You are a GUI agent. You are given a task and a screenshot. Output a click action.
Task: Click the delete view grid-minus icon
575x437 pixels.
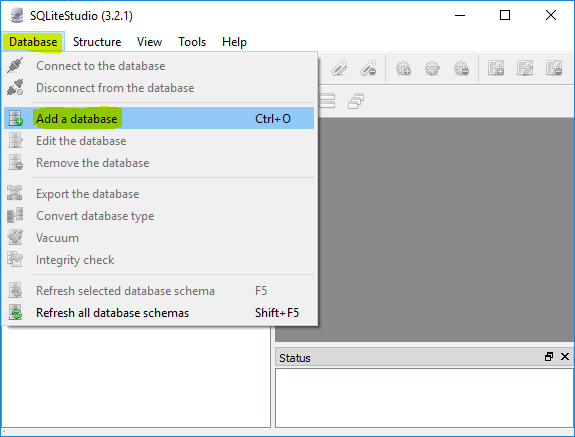pyautogui.click(x=554, y=68)
